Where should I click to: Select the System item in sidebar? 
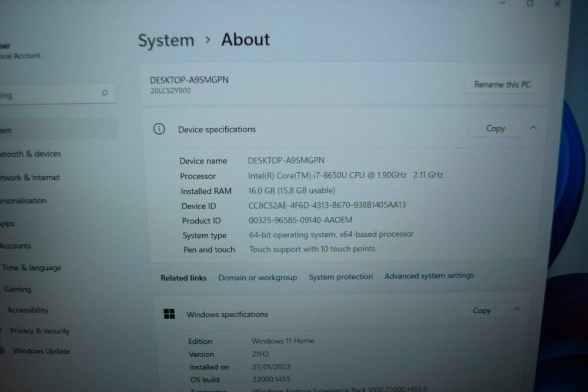[x=58, y=130]
